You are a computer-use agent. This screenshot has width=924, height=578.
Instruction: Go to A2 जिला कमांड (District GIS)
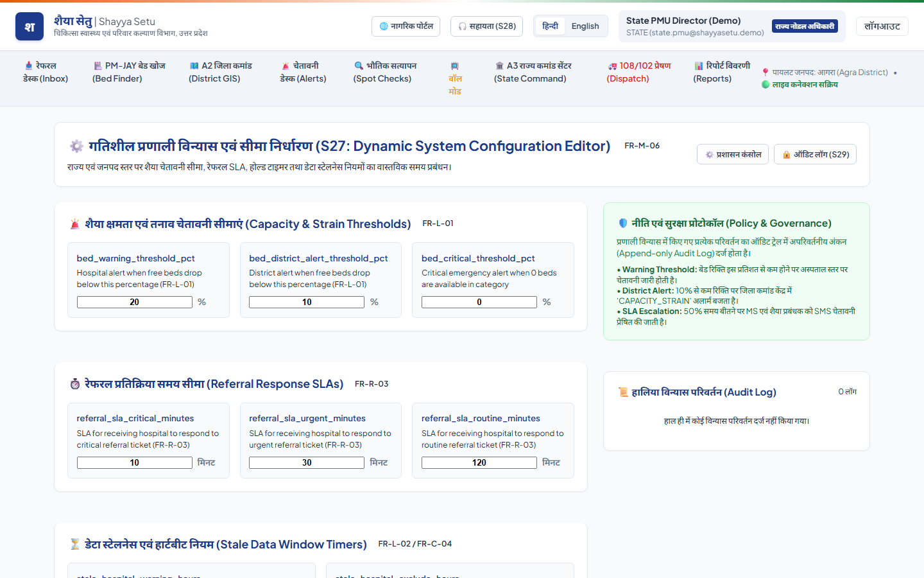pyautogui.click(x=220, y=72)
